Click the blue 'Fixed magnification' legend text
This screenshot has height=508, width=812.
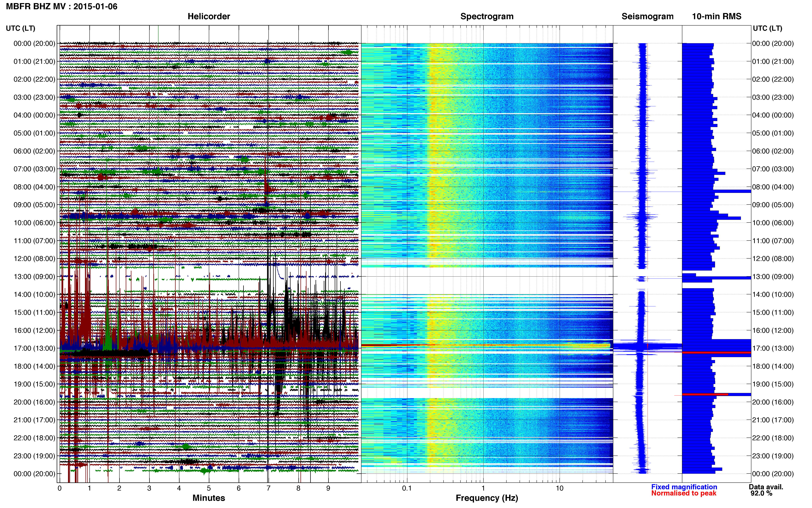point(684,487)
